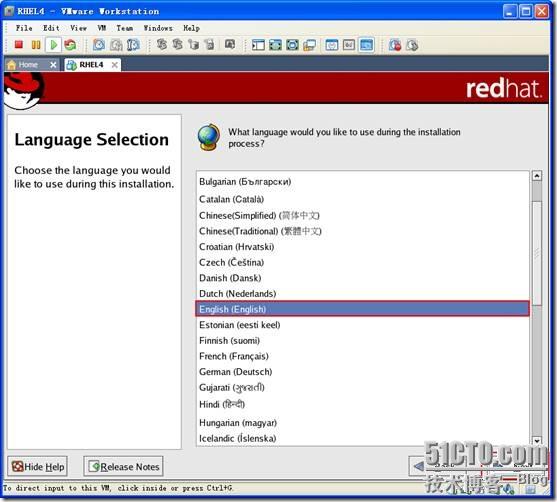Screen dimensions: 557x502
Task: Click the Take Snapshot icon
Action: [x=99, y=45]
